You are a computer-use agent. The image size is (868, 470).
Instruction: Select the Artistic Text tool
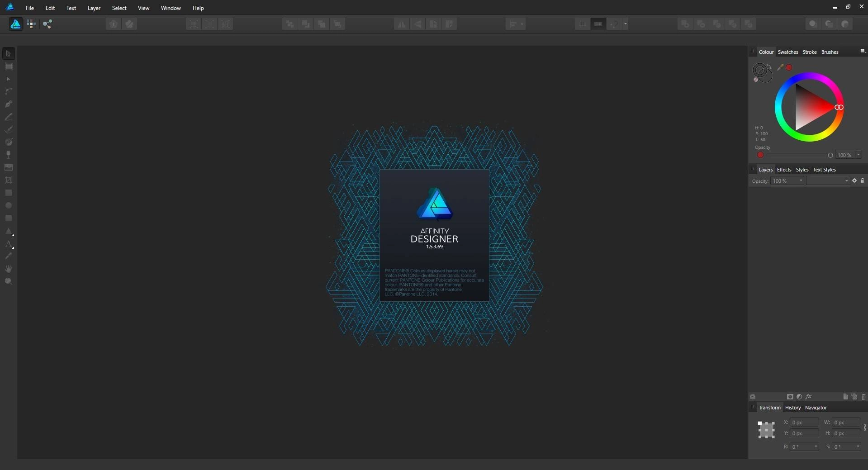(8, 244)
